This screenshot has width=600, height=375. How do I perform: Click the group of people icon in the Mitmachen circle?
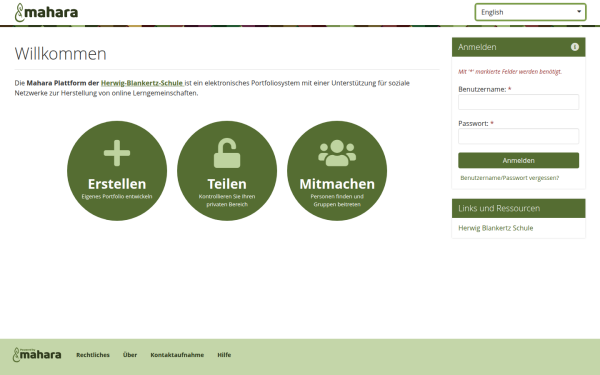point(337,153)
